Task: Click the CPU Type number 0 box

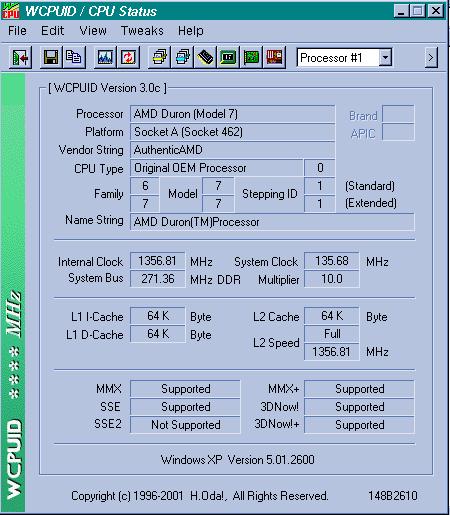Action: click(x=319, y=168)
